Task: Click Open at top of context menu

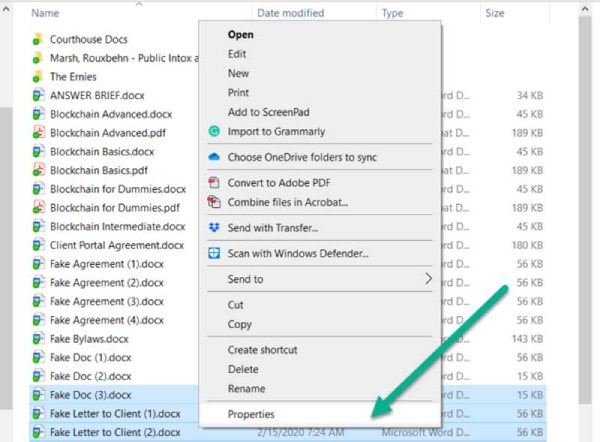Action: (241, 35)
